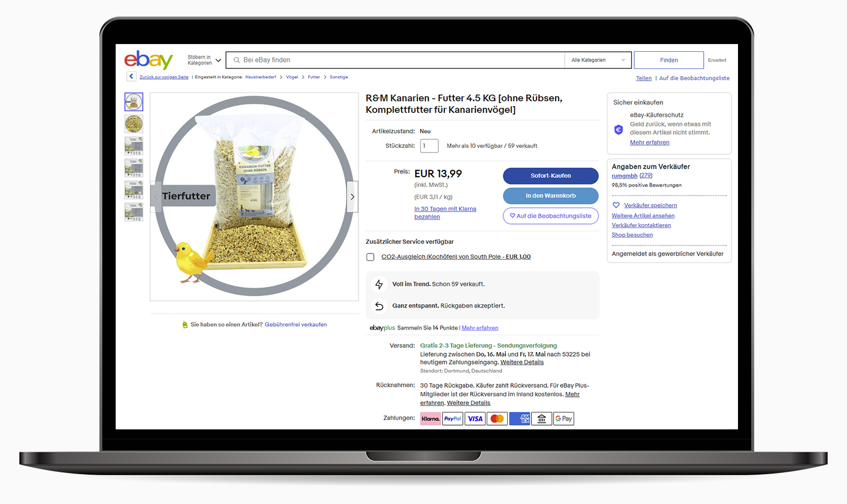The width and height of the screenshot is (847, 504).
Task: Enable CO2-Ausgleich von South Pole checkbox
Action: [370, 257]
